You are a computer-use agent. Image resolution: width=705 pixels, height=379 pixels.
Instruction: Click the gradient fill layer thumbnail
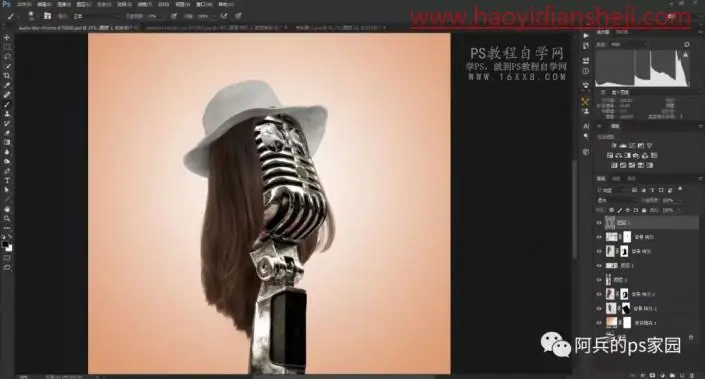pos(611,322)
